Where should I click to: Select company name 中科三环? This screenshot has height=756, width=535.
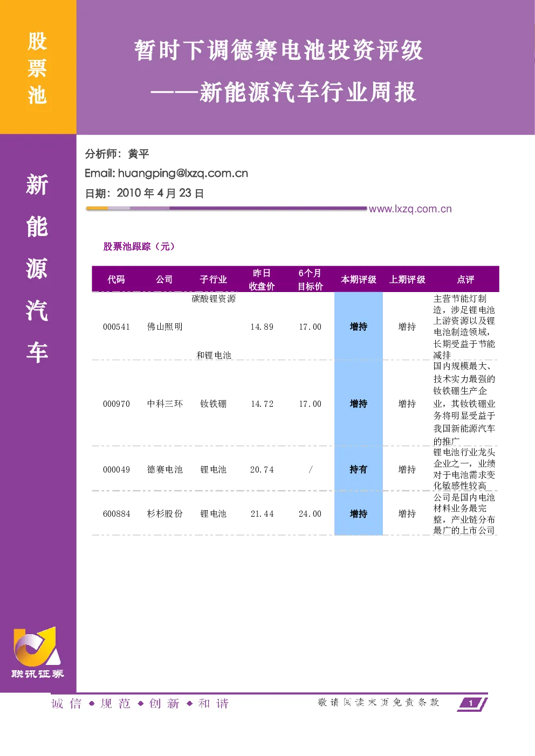click(x=165, y=404)
